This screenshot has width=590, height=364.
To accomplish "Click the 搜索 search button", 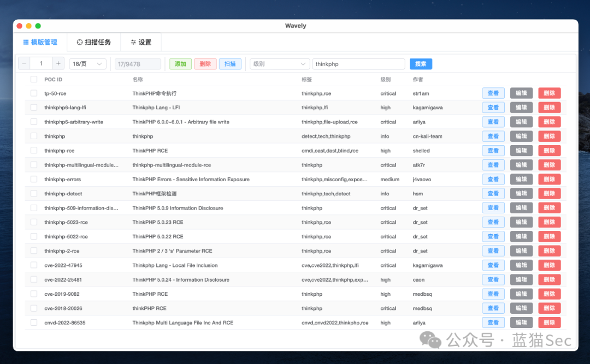I will click(421, 64).
